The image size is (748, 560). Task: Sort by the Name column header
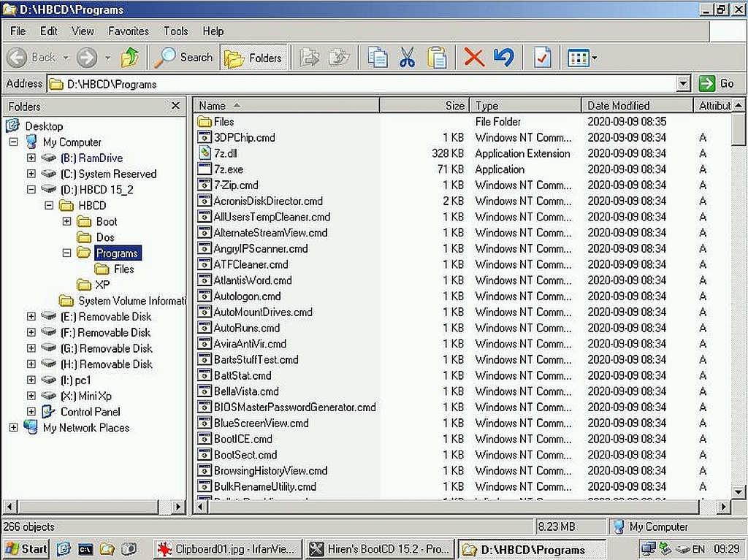tap(286, 105)
